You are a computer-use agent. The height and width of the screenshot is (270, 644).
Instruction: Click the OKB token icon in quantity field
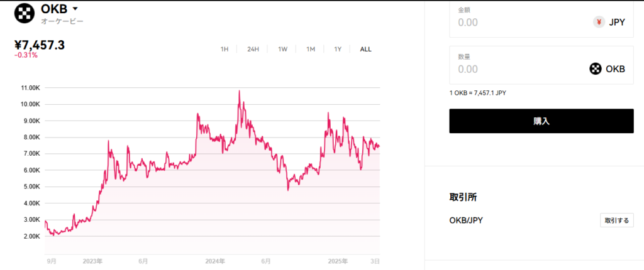click(x=595, y=69)
